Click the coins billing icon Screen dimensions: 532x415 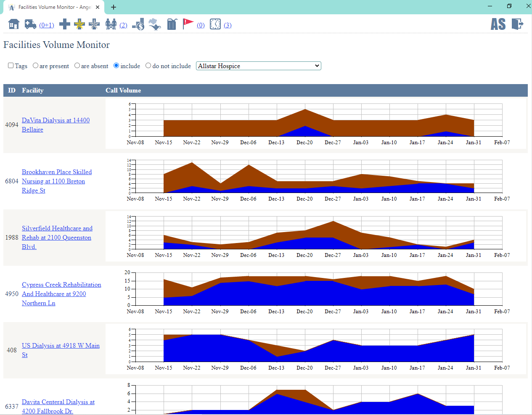point(138,24)
